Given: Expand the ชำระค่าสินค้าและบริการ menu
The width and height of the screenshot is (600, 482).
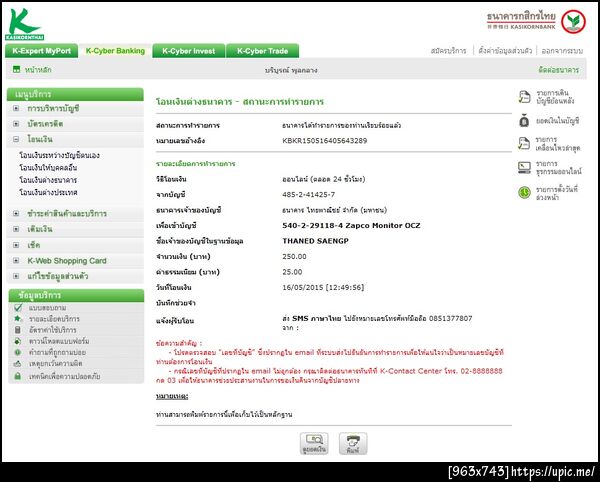Looking at the screenshot, I should pyautogui.click(x=16, y=213).
